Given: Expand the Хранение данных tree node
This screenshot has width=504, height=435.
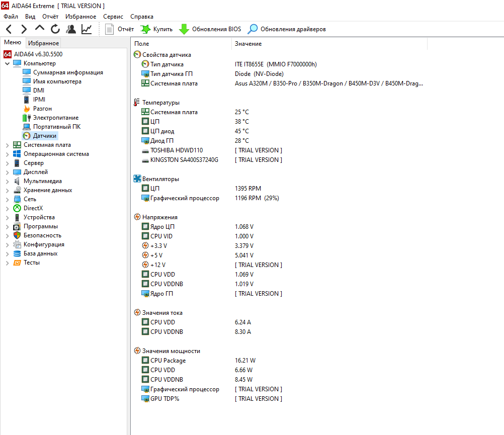Looking at the screenshot, I should point(7,190).
